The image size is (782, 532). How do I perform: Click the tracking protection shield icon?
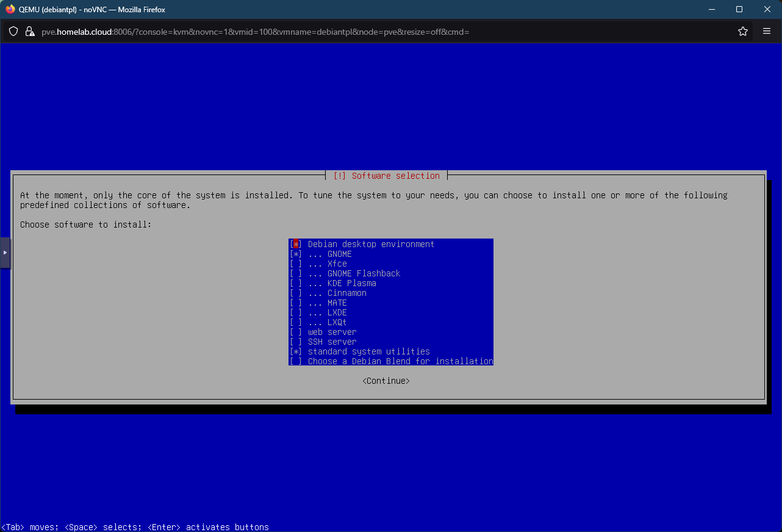13,31
